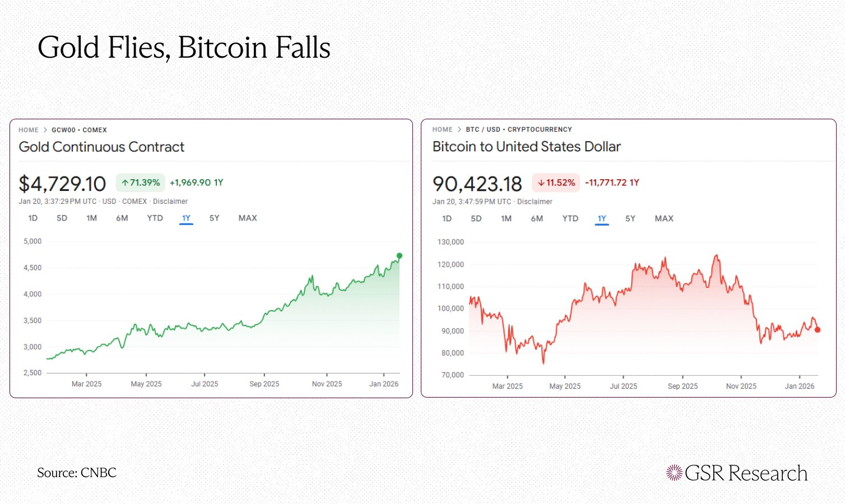Open the Disclaimer link under Bitcoin price
Viewport: 845px width, 504px height.
[x=535, y=202]
